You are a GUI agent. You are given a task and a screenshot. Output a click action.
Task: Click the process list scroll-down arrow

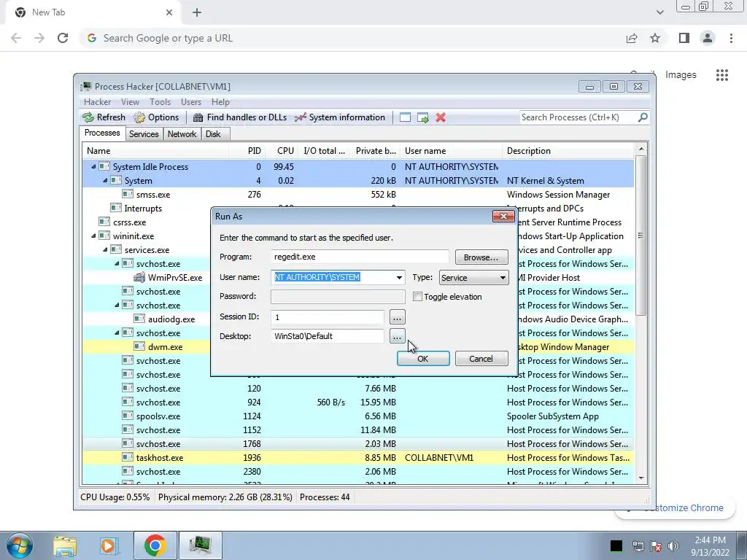pos(640,478)
